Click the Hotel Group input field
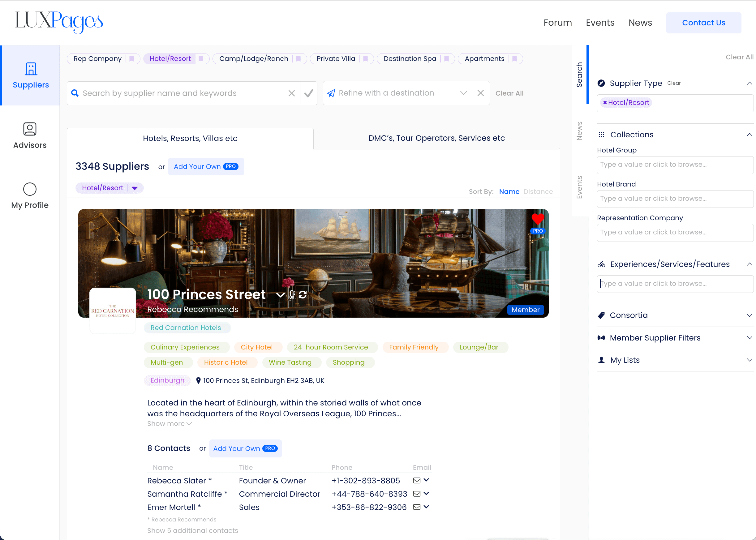 point(675,165)
